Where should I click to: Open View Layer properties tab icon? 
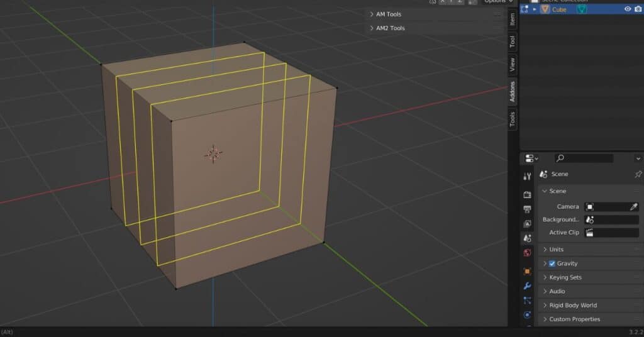point(527,224)
